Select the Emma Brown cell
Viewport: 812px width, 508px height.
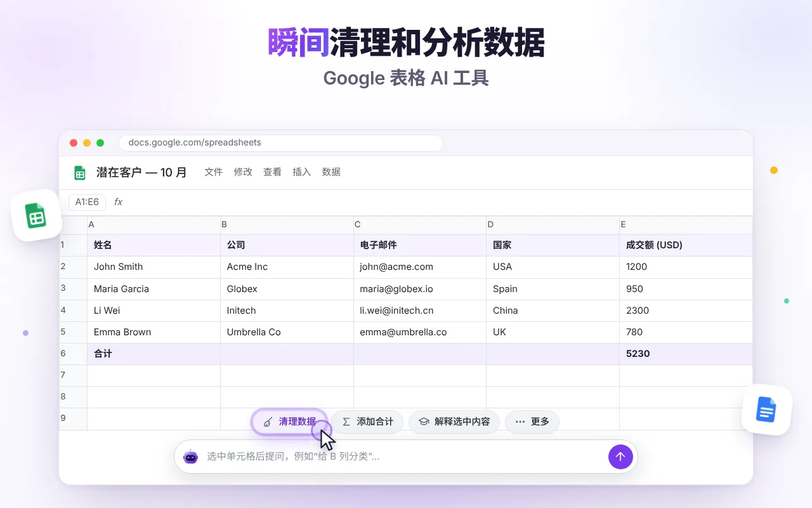point(154,332)
